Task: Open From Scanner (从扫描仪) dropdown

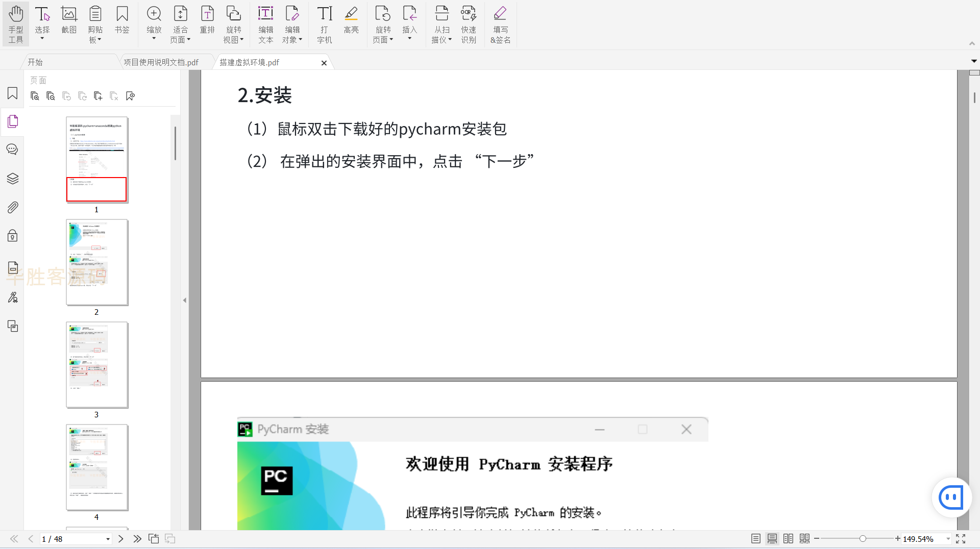Action: (x=442, y=24)
